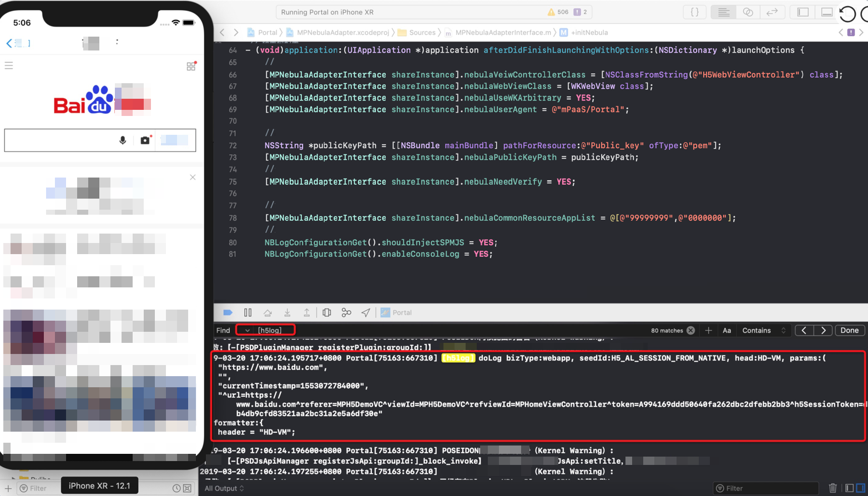Click the Running Portal on iPhone XR status
Viewport: 868px width, 496px height.
pyautogui.click(x=327, y=12)
